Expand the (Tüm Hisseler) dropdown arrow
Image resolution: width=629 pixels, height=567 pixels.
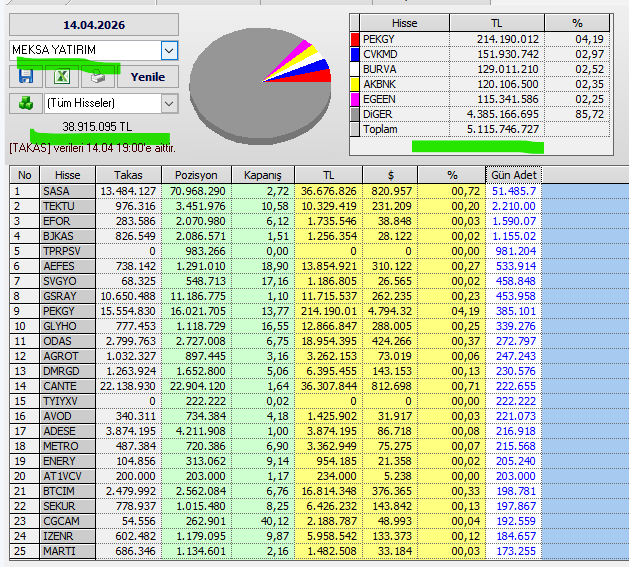click(169, 104)
